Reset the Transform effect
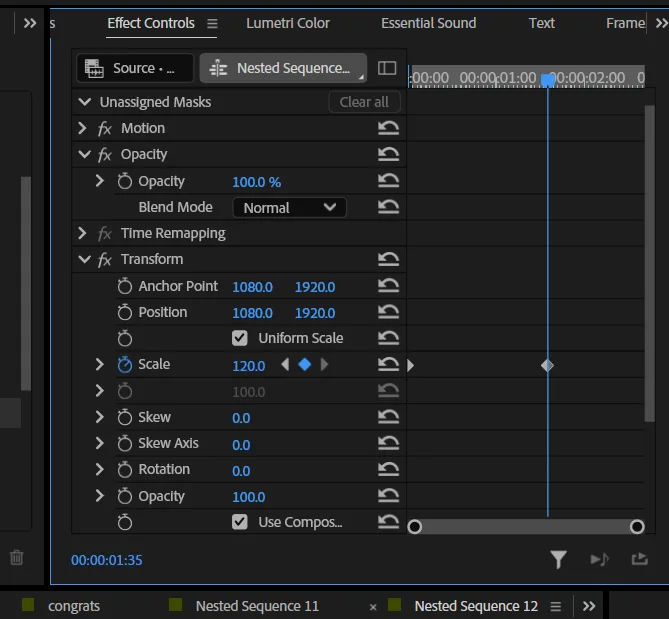Screen dimensions: 669x619 pos(388,259)
